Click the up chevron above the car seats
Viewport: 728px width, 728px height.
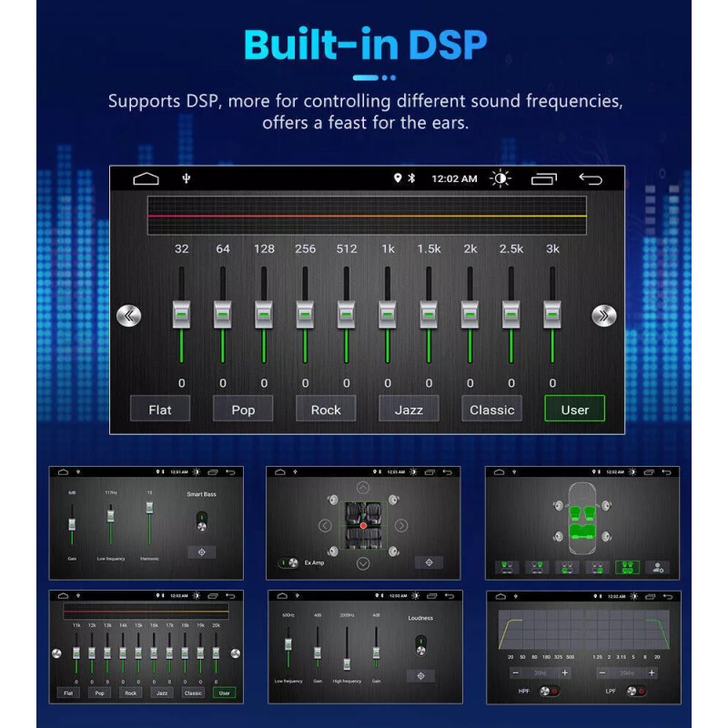click(363, 488)
